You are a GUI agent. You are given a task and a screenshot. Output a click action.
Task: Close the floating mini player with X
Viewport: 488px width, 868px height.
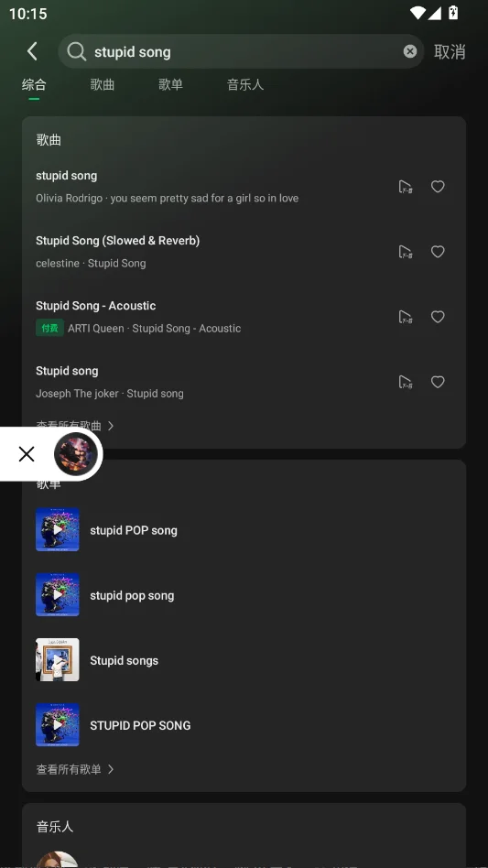pos(27,454)
